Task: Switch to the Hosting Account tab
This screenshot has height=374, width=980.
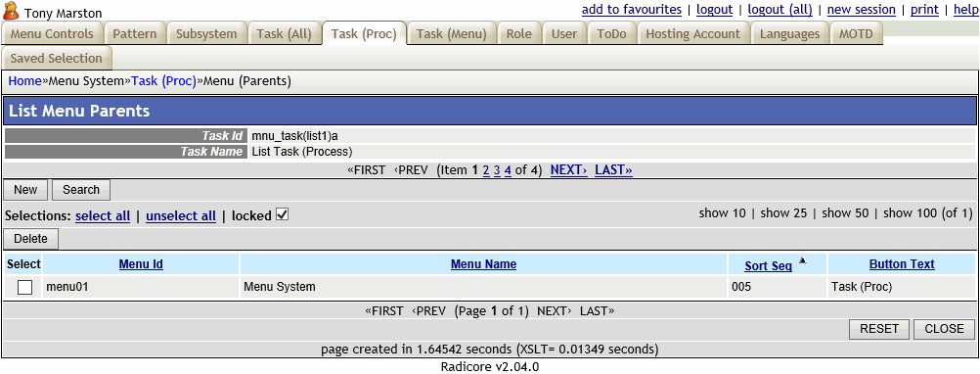Action: click(692, 33)
